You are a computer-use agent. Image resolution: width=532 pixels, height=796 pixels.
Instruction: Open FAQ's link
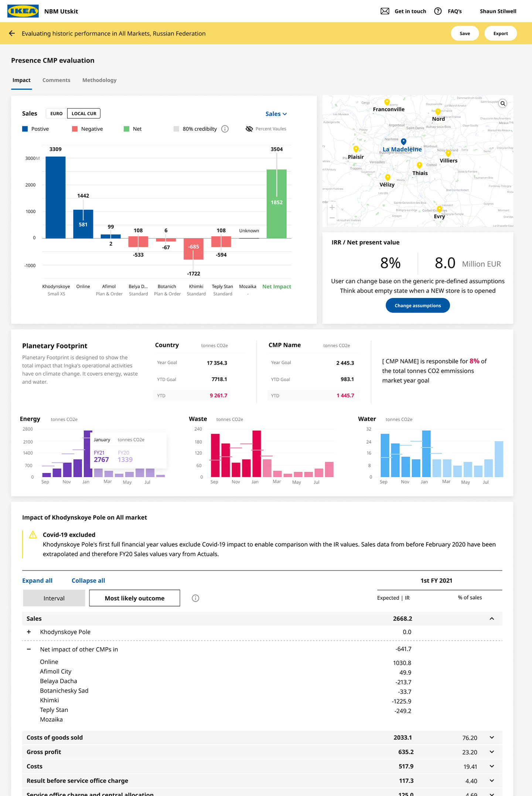coord(455,11)
